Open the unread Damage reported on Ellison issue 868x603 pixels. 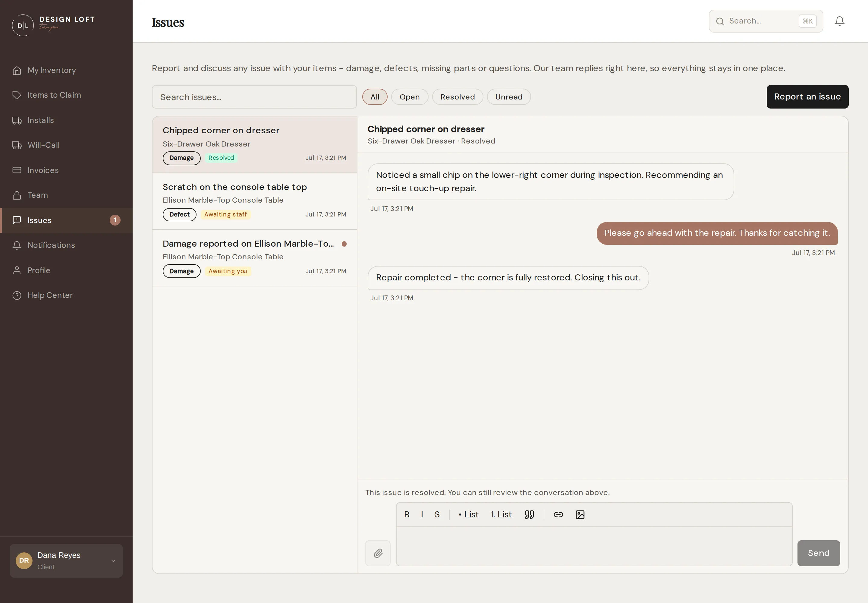[255, 258]
